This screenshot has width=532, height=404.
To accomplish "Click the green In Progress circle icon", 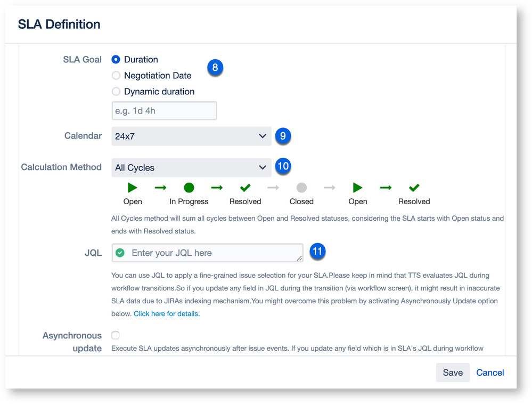I will (189, 188).
